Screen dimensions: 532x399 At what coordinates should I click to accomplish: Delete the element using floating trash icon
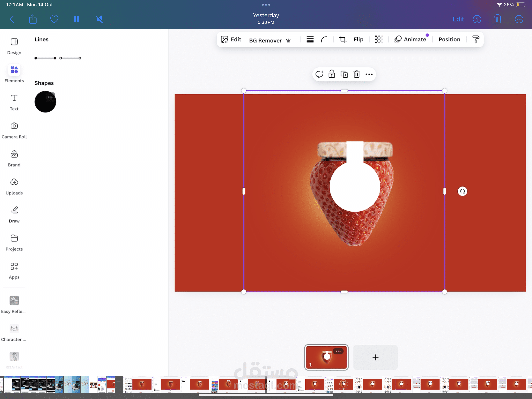point(356,74)
